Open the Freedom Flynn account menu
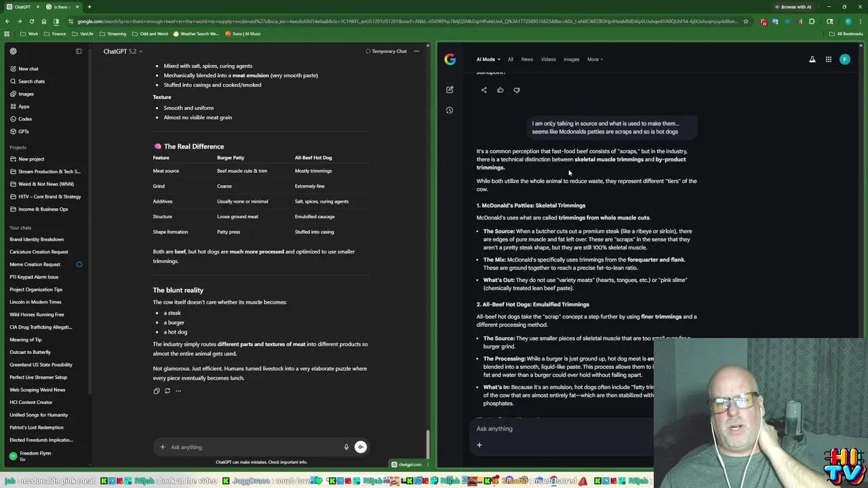 point(31,455)
